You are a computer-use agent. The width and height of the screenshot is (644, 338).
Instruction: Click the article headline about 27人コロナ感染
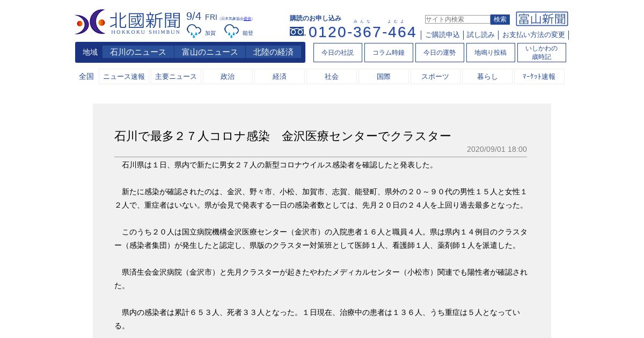coord(283,136)
